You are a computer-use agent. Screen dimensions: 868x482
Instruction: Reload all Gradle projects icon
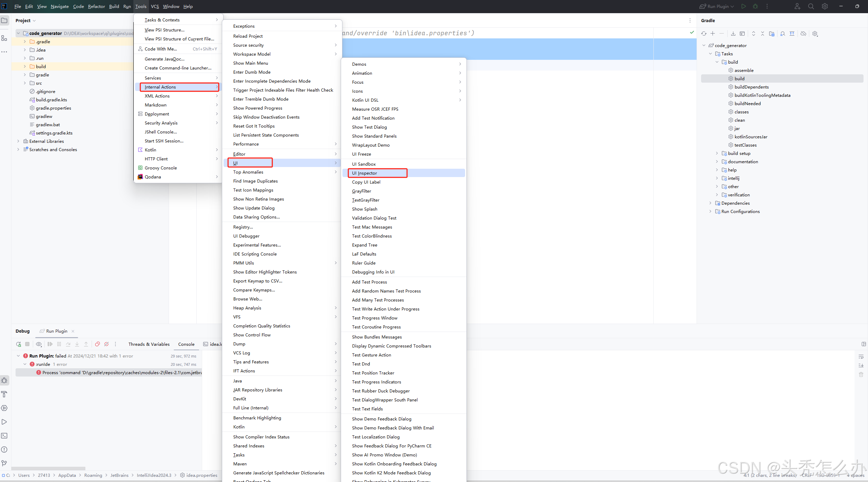[704, 34]
